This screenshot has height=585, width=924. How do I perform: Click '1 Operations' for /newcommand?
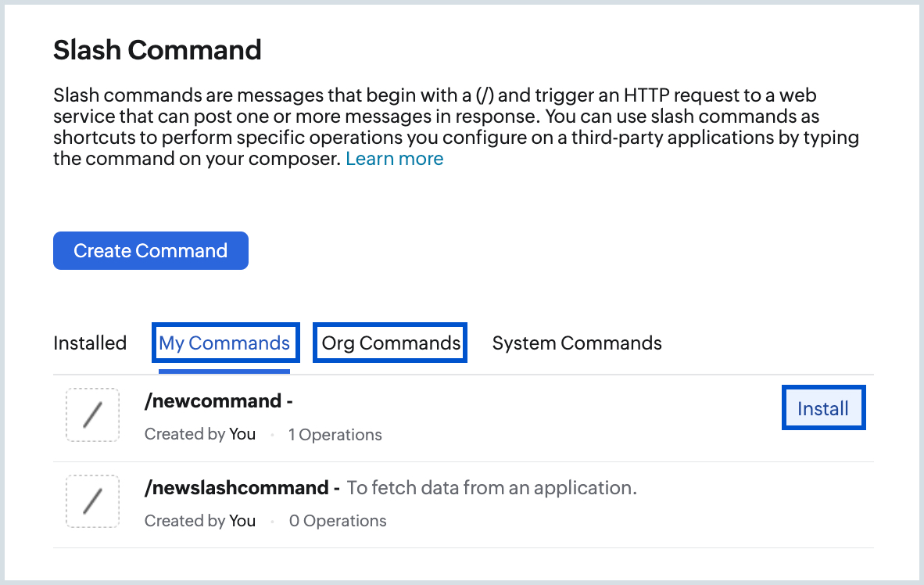point(335,434)
